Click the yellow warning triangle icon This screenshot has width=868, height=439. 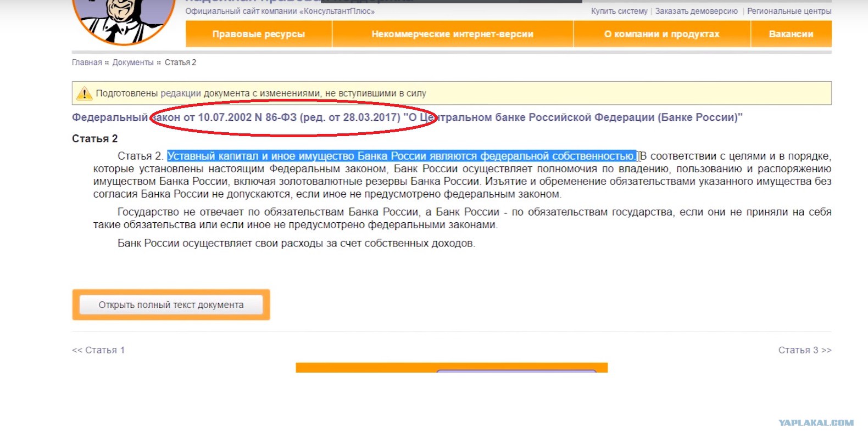(x=84, y=93)
